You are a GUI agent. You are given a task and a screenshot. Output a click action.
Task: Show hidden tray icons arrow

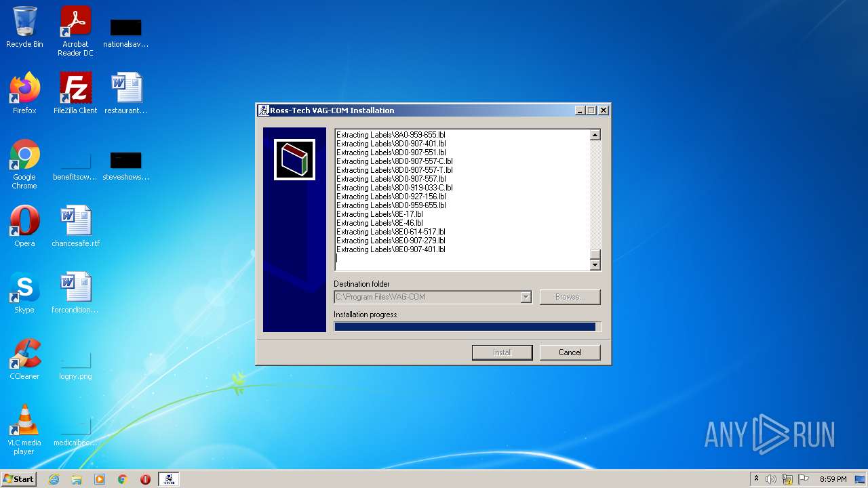(x=756, y=479)
